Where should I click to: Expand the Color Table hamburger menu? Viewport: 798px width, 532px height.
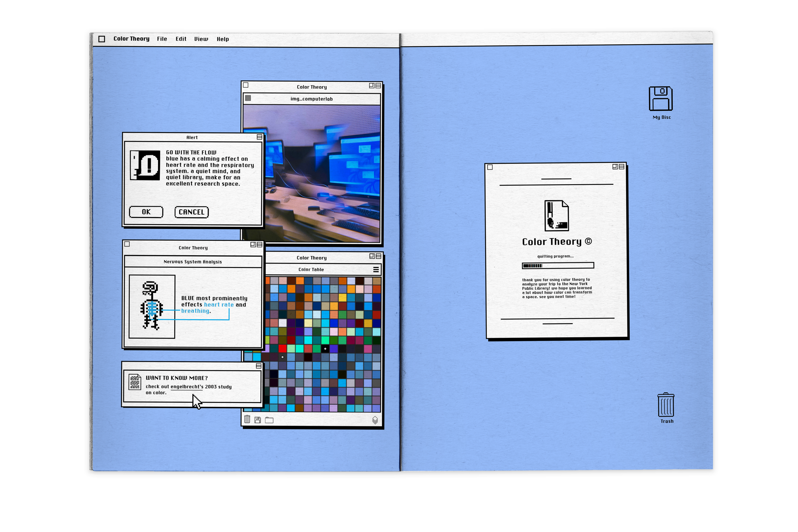click(376, 269)
